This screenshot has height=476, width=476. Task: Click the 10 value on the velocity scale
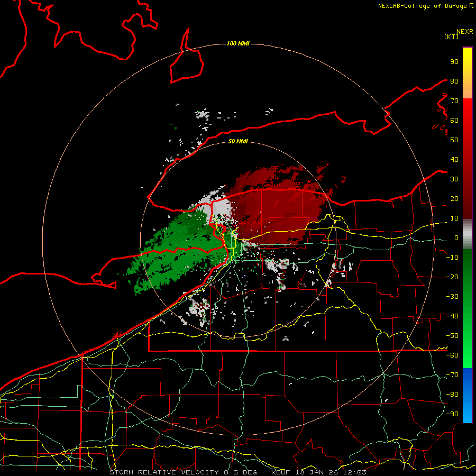pos(454,218)
